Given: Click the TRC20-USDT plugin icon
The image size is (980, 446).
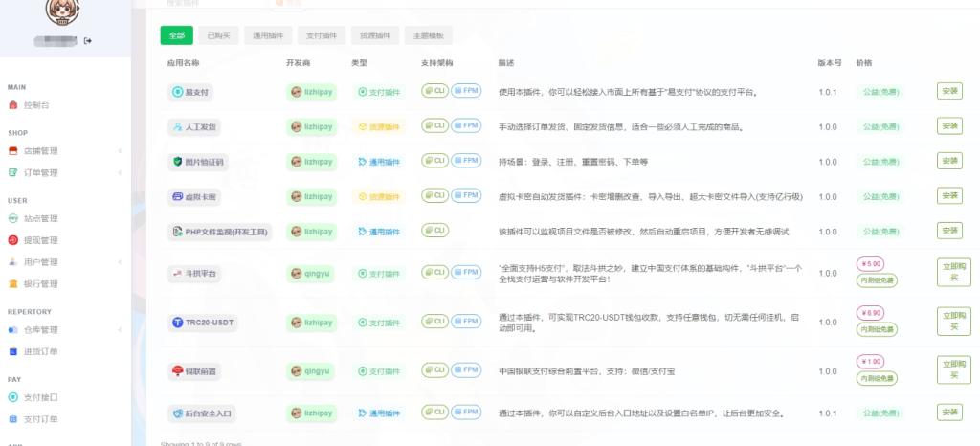Looking at the screenshot, I should pos(177,323).
